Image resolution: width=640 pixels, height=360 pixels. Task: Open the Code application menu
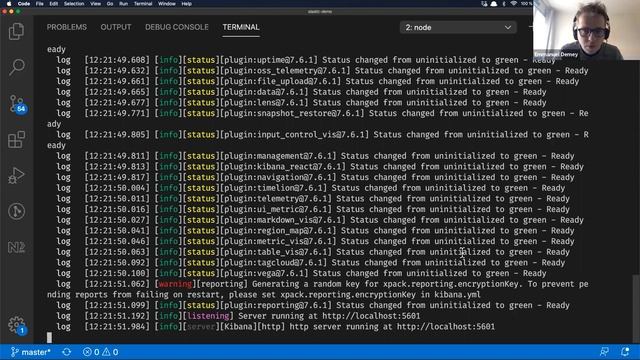coord(24,4)
